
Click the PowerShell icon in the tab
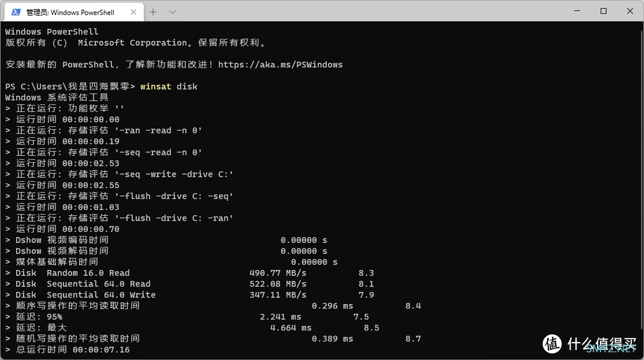(x=16, y=13)
